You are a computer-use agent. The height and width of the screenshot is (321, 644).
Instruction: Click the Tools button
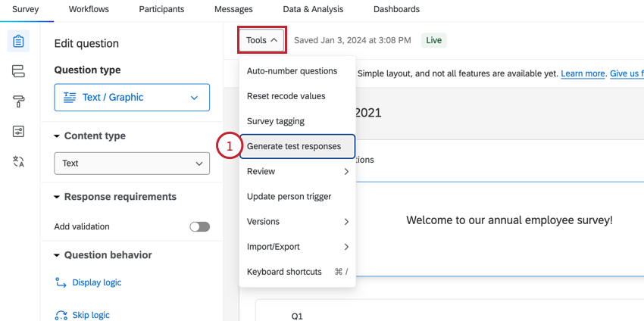[262, 40]
